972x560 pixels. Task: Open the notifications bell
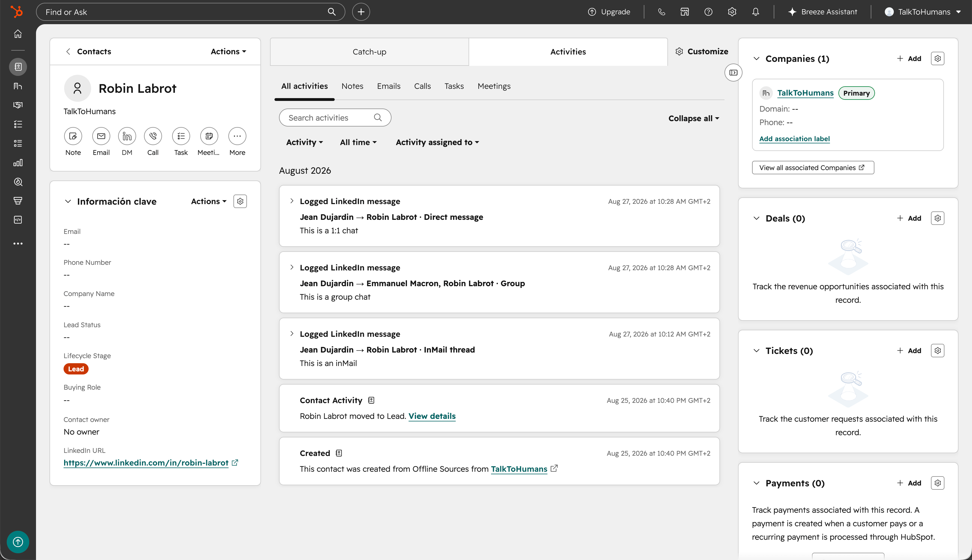pos(756,12)
